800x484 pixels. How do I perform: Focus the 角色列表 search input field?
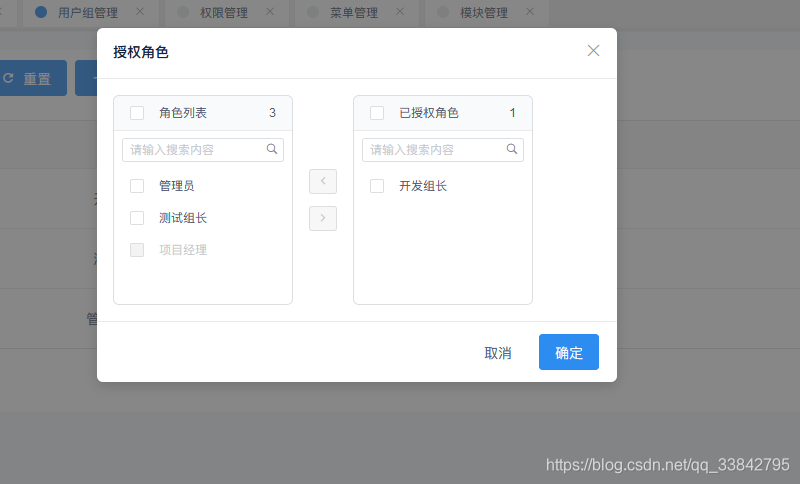point(203,149)
